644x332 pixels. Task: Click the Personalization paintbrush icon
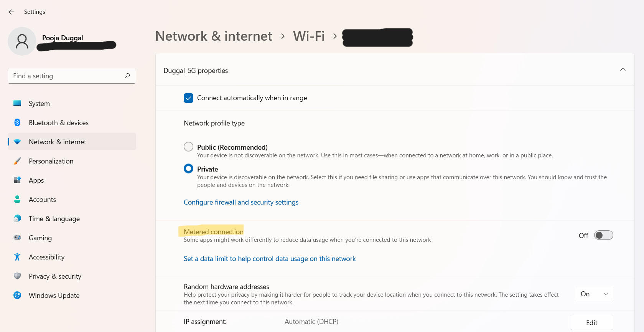(x=17, y=161)
